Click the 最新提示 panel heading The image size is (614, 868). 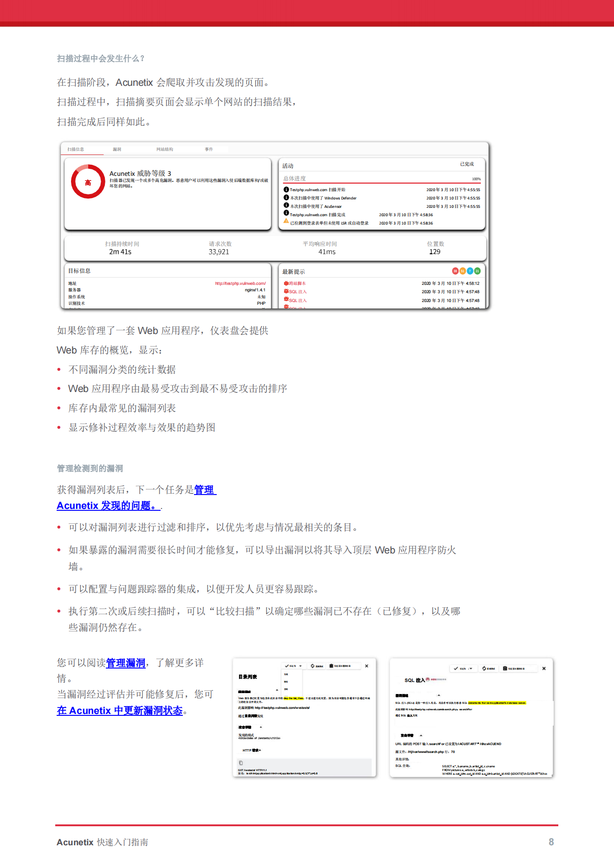click(x=294, y=272)
